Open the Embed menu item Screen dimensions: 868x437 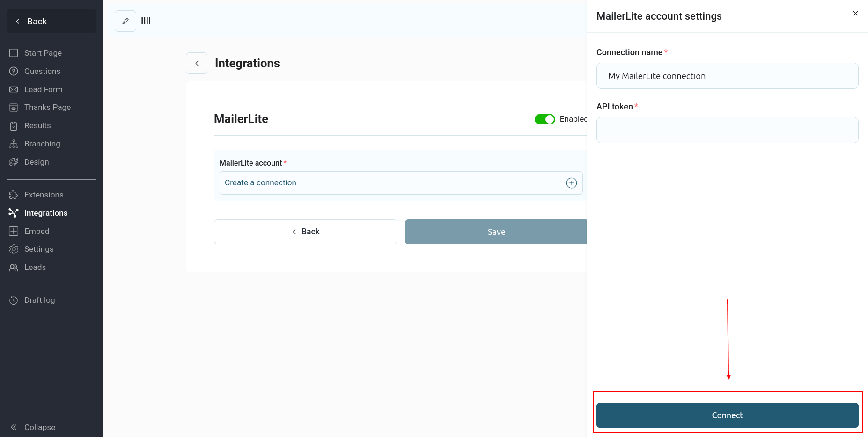tap(37, 231)
